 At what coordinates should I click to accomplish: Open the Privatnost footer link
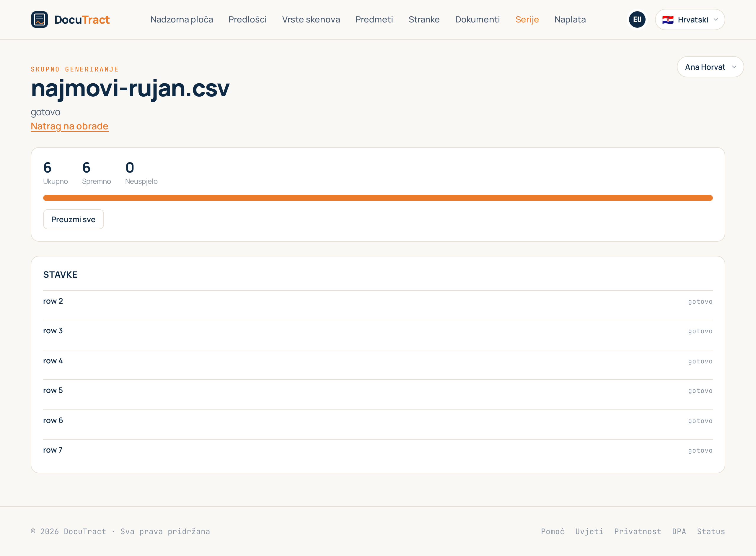pos(638,531)
